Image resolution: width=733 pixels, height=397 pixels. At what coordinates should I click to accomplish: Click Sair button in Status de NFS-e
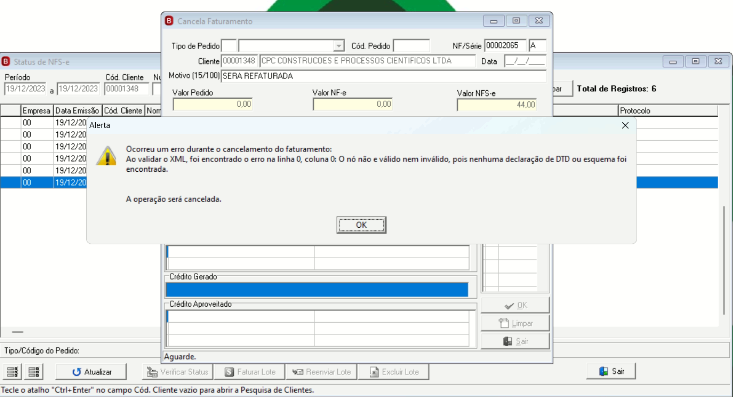[611, 371]
